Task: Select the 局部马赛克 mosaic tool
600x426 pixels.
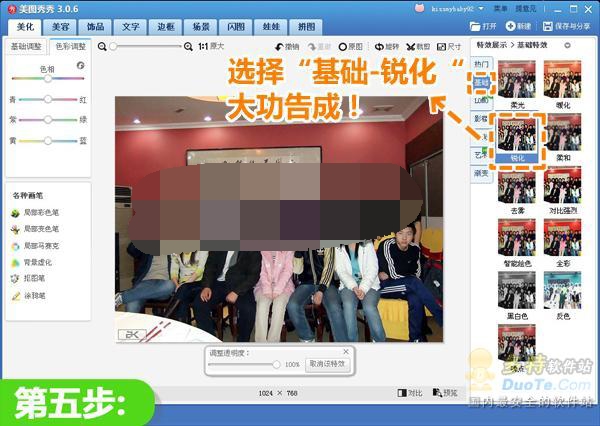Action: (x=35, y=246)
